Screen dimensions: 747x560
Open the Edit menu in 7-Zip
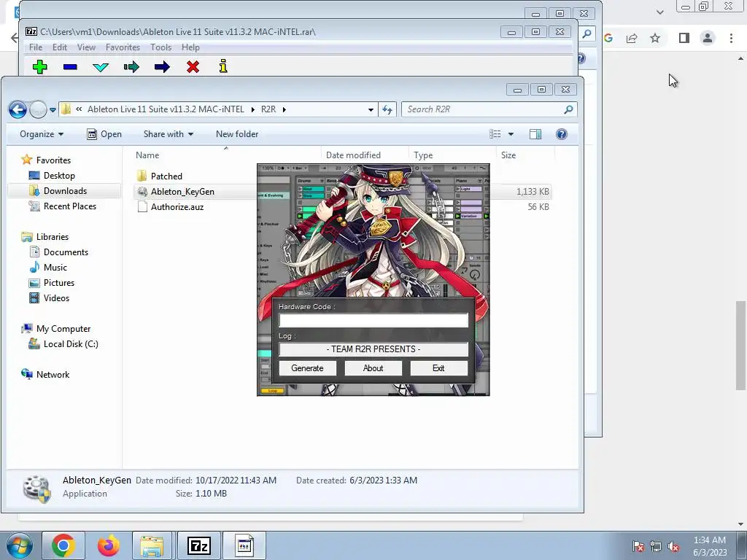60,47
